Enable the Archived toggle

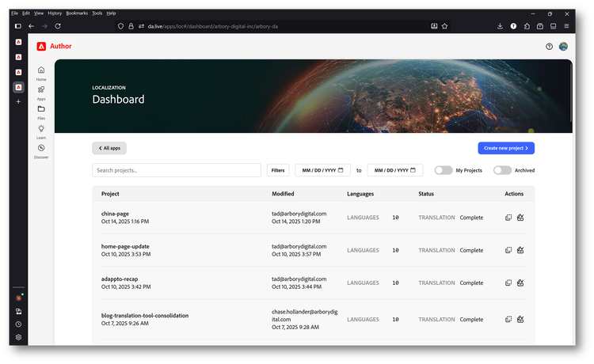(502, 170)
